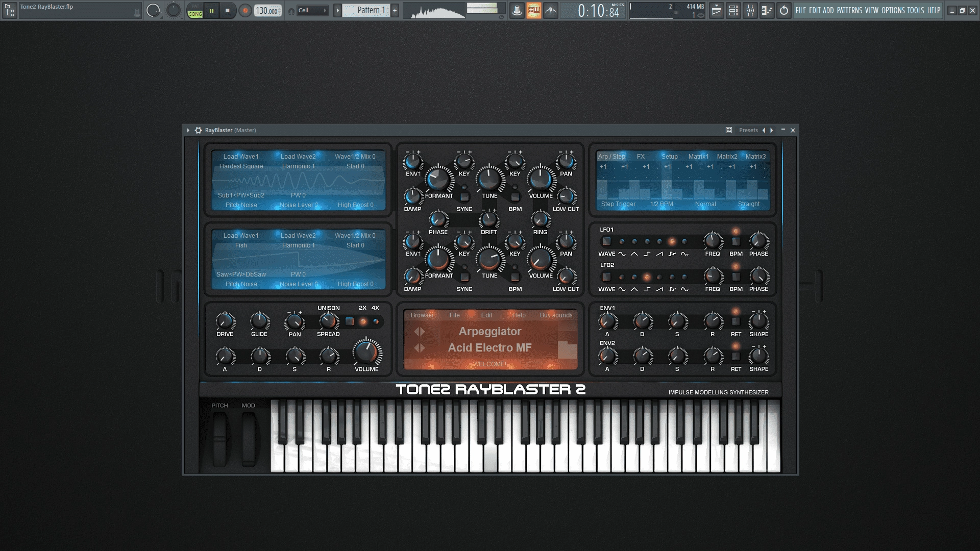Open the PATTERNS menu
The height and width of the screenshot is (551, 980).
(849, 10)
